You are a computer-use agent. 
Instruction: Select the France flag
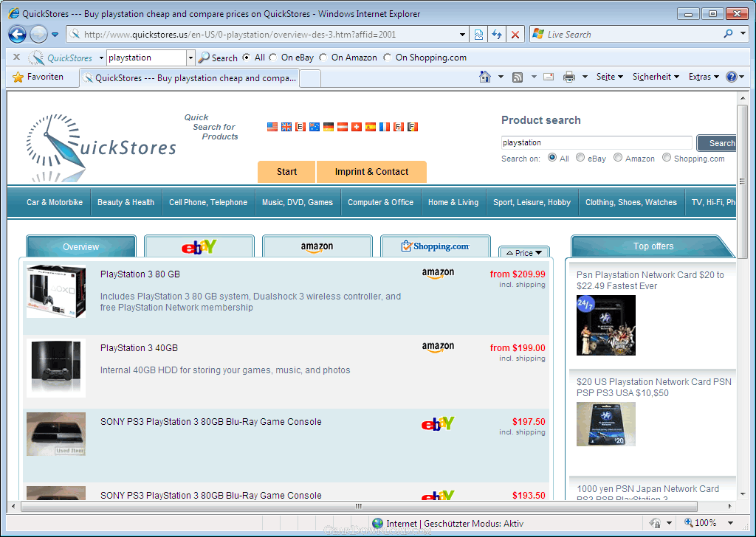(384, 127)
